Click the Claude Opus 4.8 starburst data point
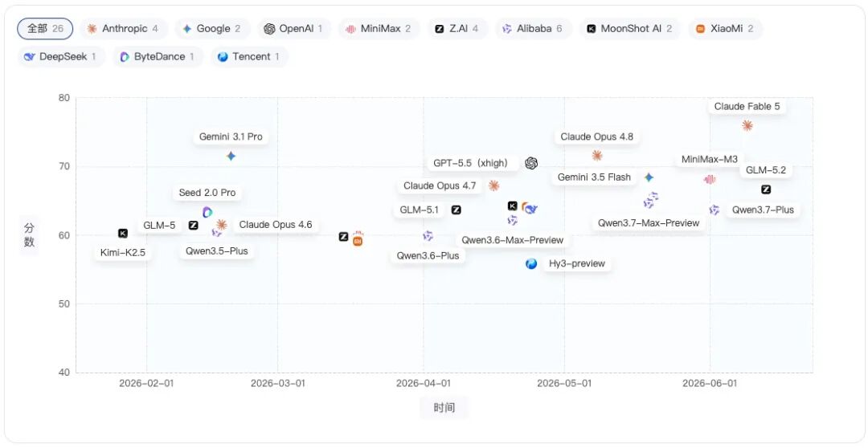Image resolution: width=868 pixels, height=448 pixels. pyautogui.click(x=596, y=156)
